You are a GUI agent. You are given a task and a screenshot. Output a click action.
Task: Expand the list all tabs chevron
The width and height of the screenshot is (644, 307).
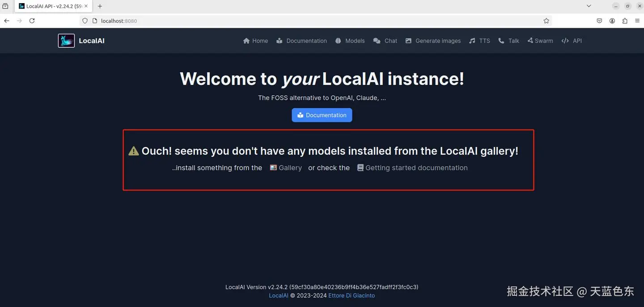pyautogui.click(x=589, y=6)
